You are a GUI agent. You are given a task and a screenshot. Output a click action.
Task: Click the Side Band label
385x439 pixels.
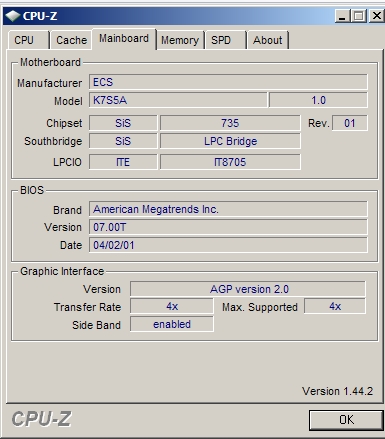tap(96, 325)
